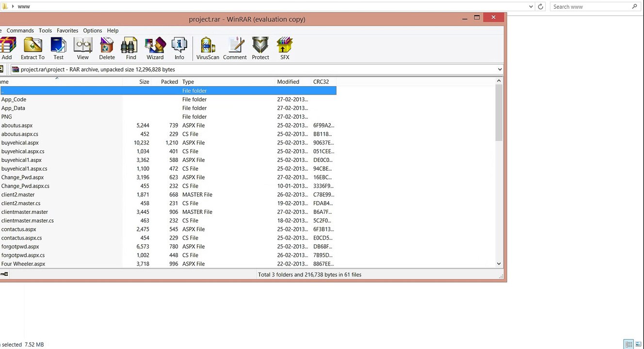The image size is (644, 349).
Task: Select buyvehical.aspx.cs file
Action: coord(168,152)
